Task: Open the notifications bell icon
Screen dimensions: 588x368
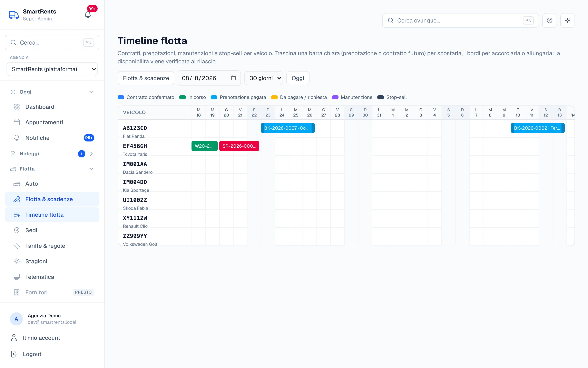Action: tap(88, 15)
